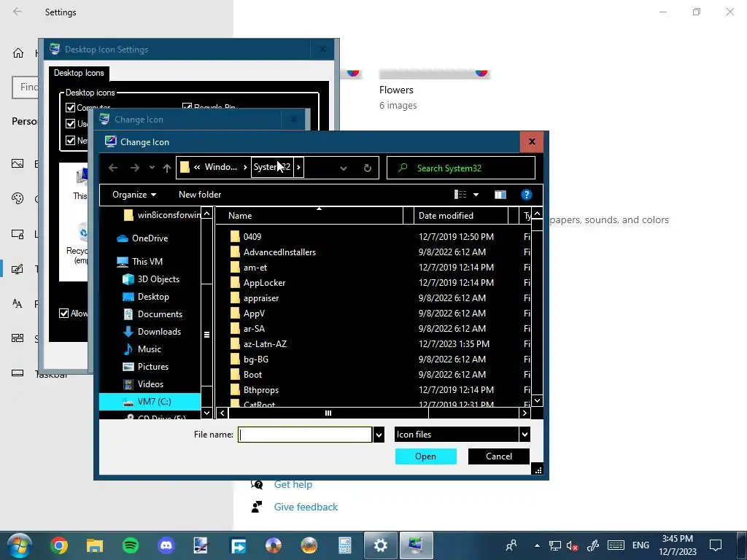Open the view options dropdown arrow

tap(476, 194)
